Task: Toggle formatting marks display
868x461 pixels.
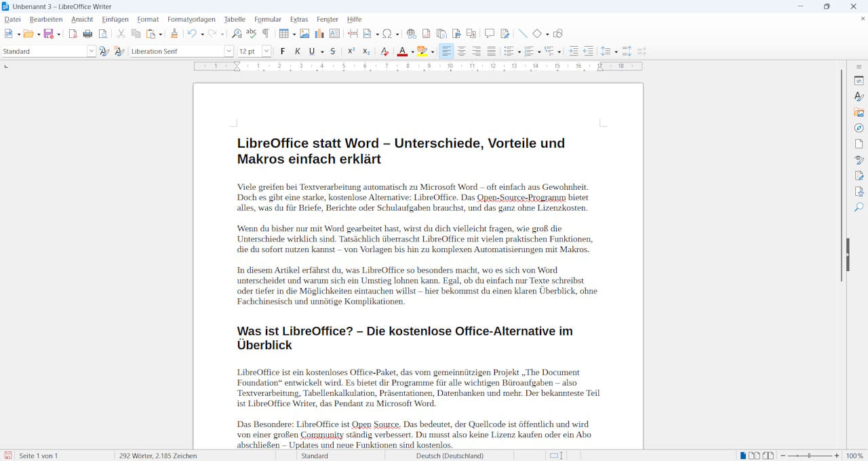Action: tap(266, 34)
